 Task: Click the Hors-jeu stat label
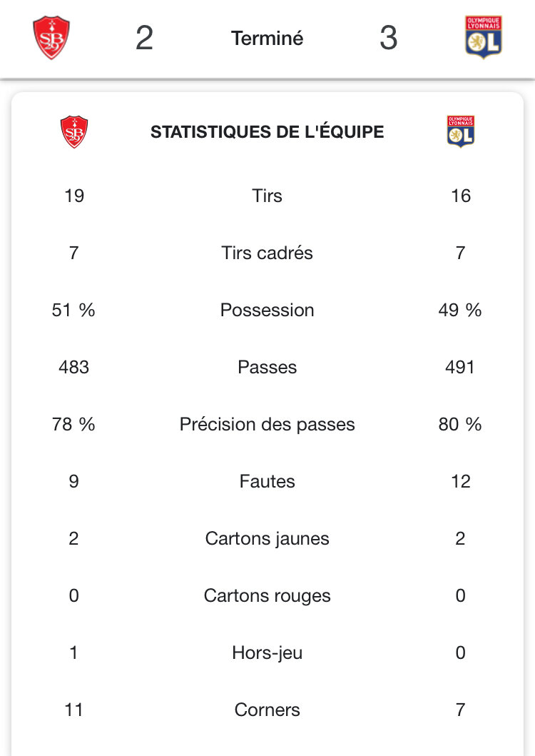pyautogui.click(x=267, y=652)
